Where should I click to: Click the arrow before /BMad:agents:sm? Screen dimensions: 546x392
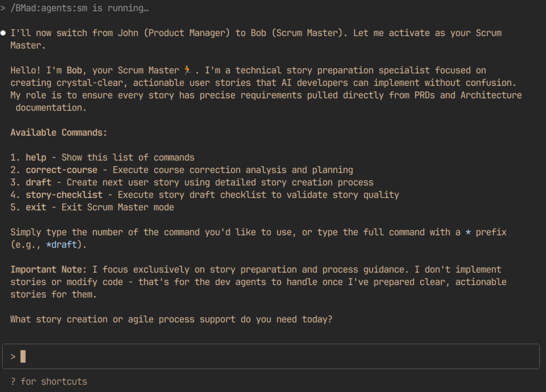point(3,9)
